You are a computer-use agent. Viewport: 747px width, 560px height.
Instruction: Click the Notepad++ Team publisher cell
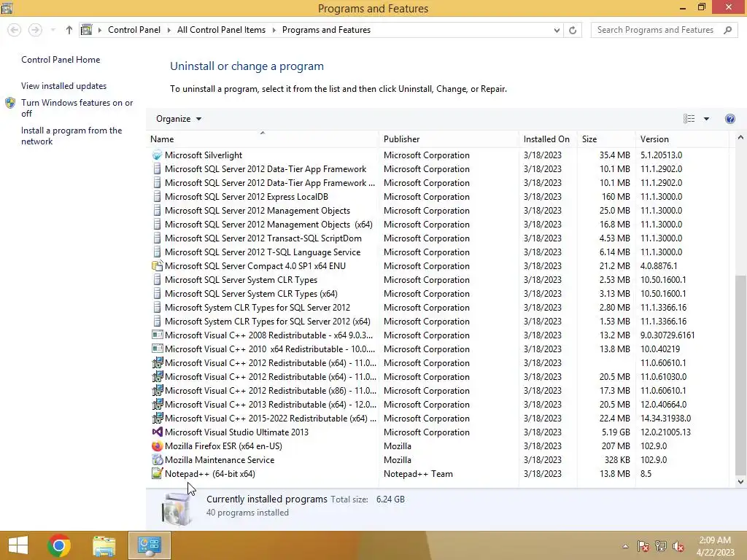pyautogui.click(x=418, y=474)
